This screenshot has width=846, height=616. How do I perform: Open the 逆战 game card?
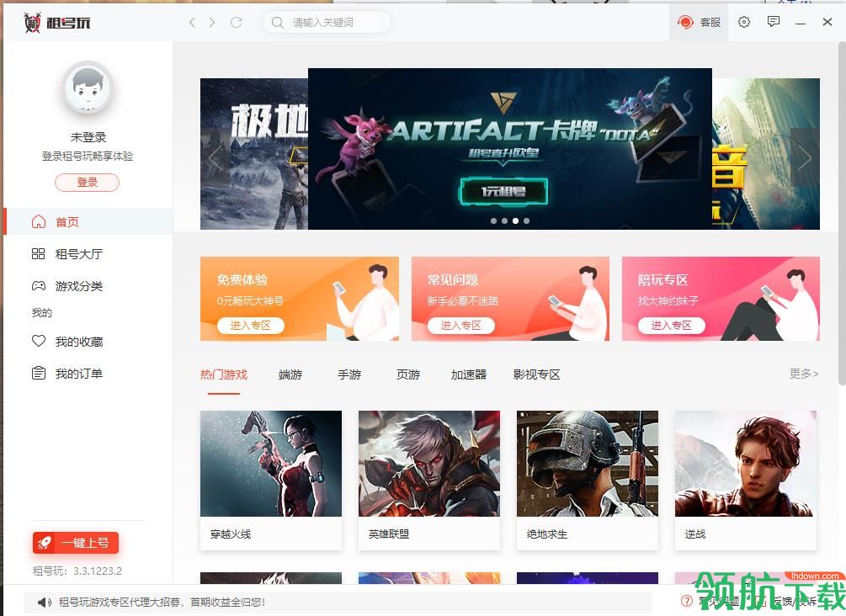click(x=745, y=480)
